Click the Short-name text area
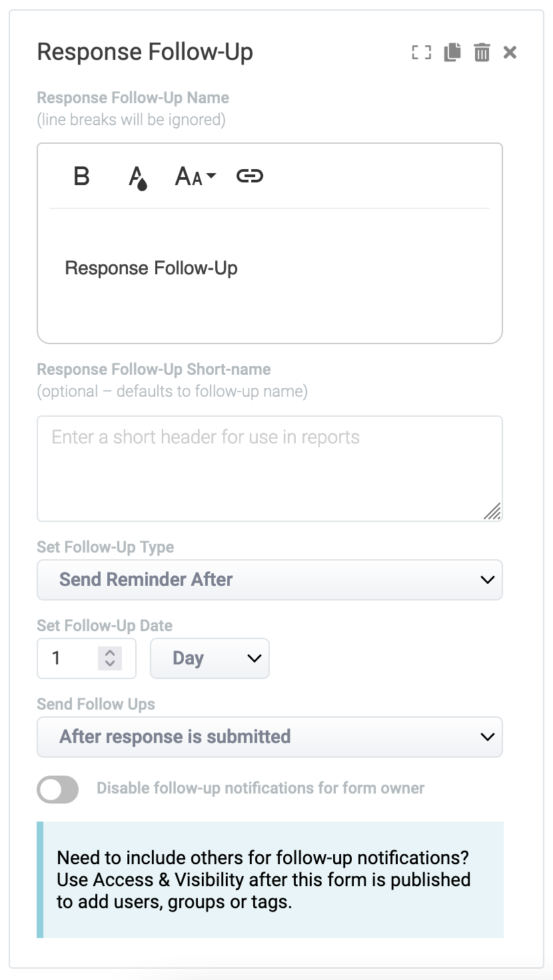 pyautogui.click(x=269, y=469)
